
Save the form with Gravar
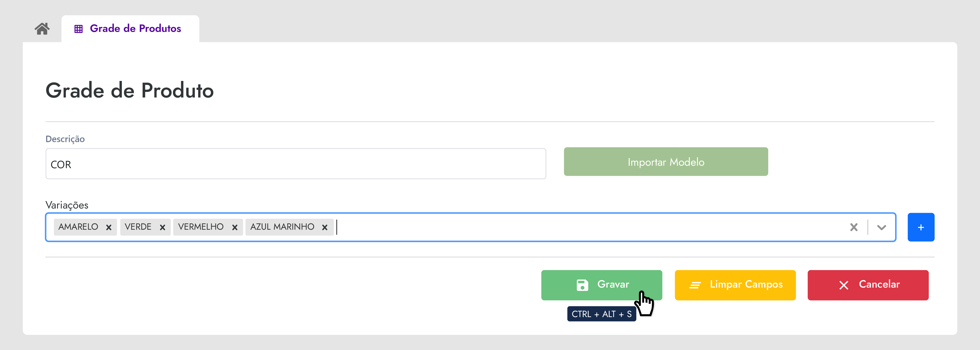601,285
